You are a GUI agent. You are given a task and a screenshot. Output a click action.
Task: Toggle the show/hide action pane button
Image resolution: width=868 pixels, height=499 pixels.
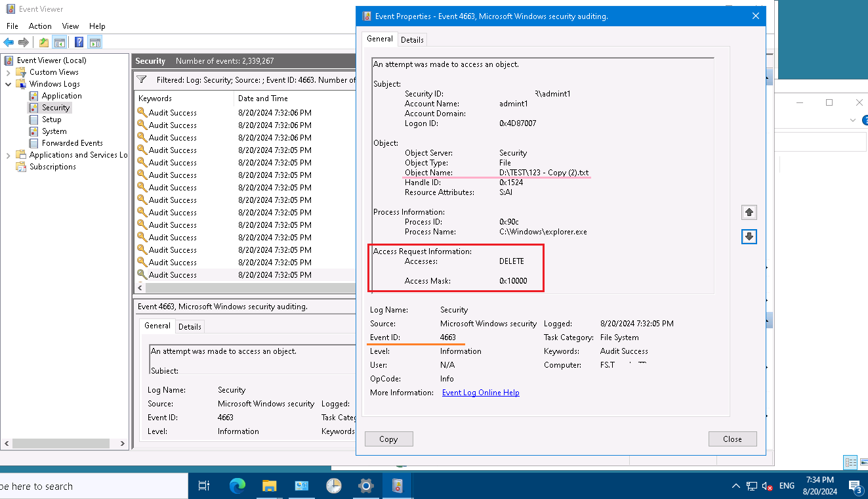pyautogui.click(x=95, y=42)
